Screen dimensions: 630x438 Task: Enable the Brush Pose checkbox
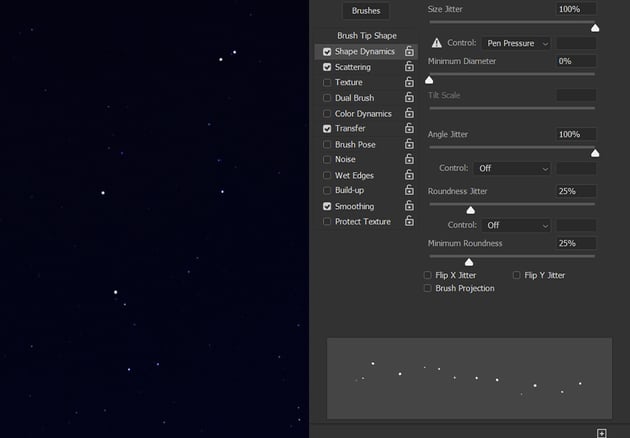(327, 144)
